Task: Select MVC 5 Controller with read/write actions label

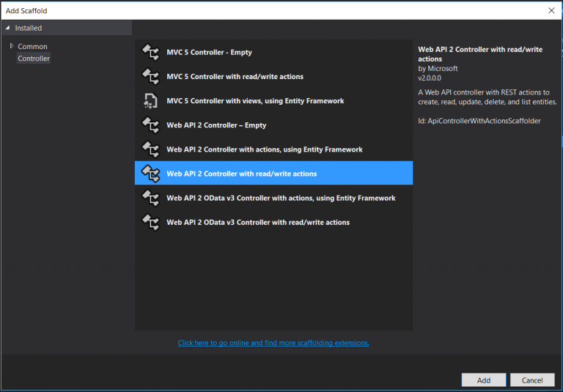Action: (x=235, y=77)
